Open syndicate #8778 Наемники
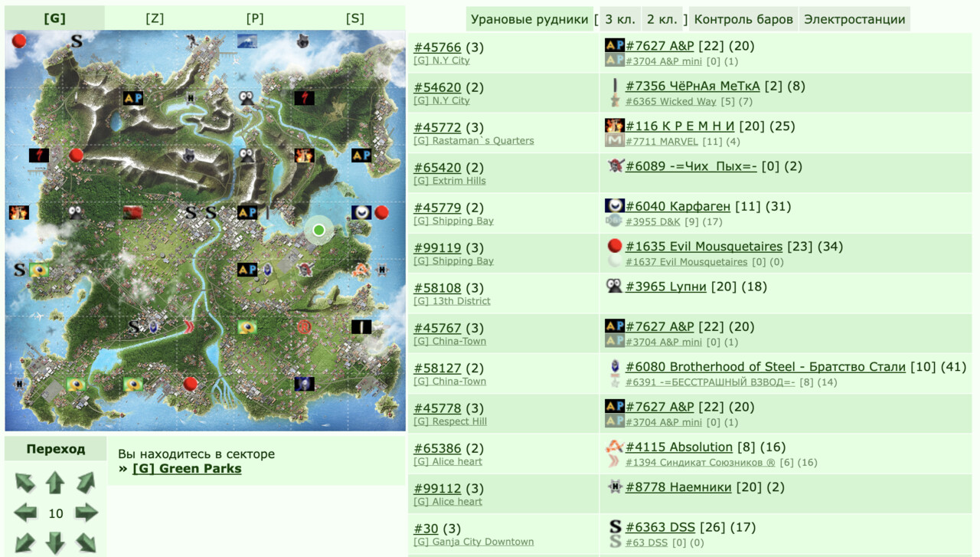The image size is (980, 557). 678,487
